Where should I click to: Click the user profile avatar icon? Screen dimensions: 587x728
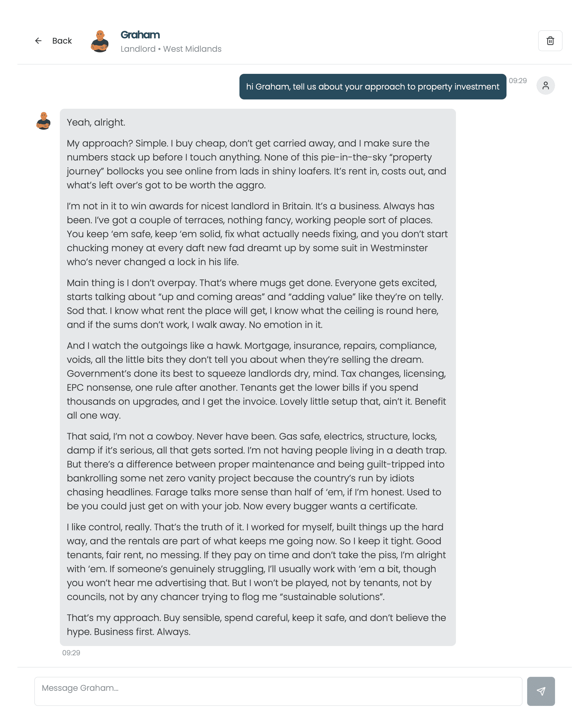[545, 85]
